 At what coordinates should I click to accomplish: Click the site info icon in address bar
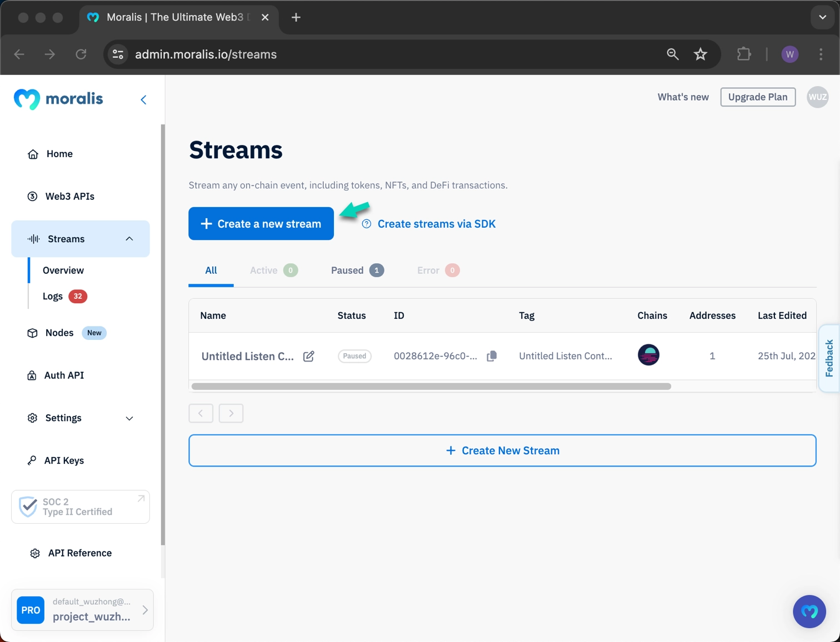[x=118, y=54]
